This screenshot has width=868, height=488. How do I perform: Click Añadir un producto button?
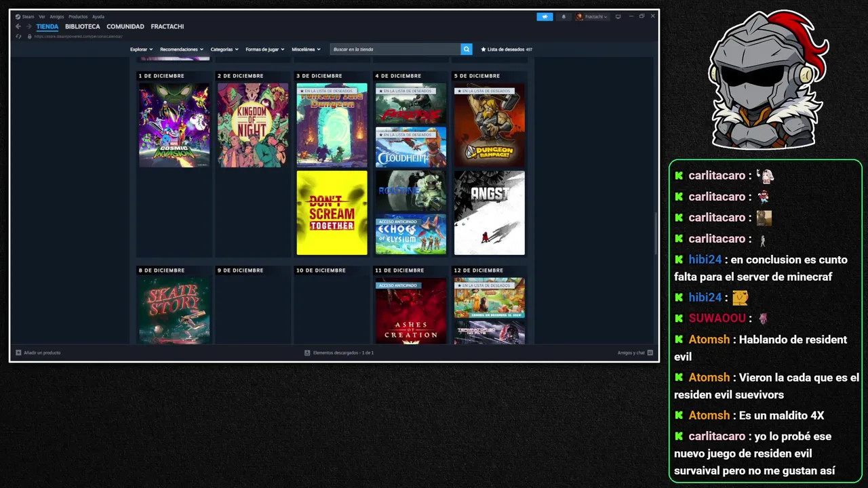[38, 352]
